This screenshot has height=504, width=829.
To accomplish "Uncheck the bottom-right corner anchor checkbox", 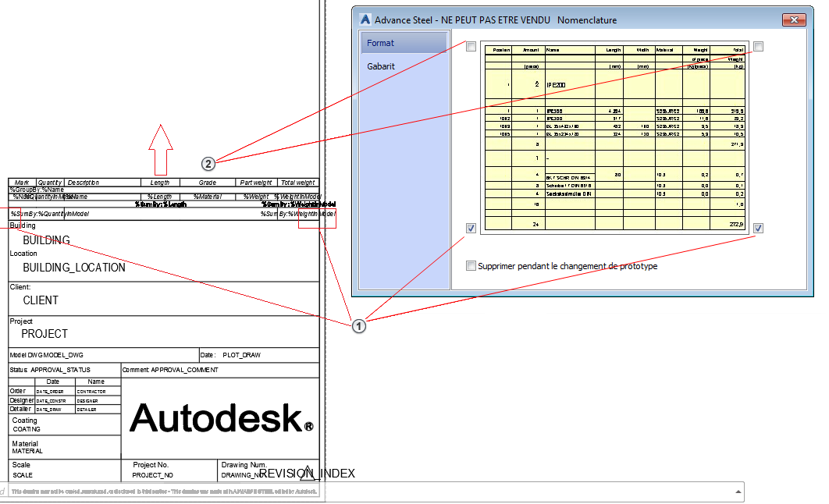I will pyautogui.click(x=758, y=229).
